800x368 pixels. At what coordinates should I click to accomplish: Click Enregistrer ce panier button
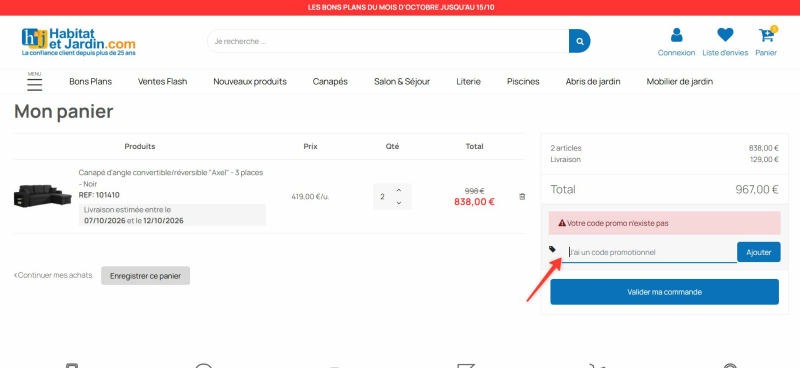145,276
